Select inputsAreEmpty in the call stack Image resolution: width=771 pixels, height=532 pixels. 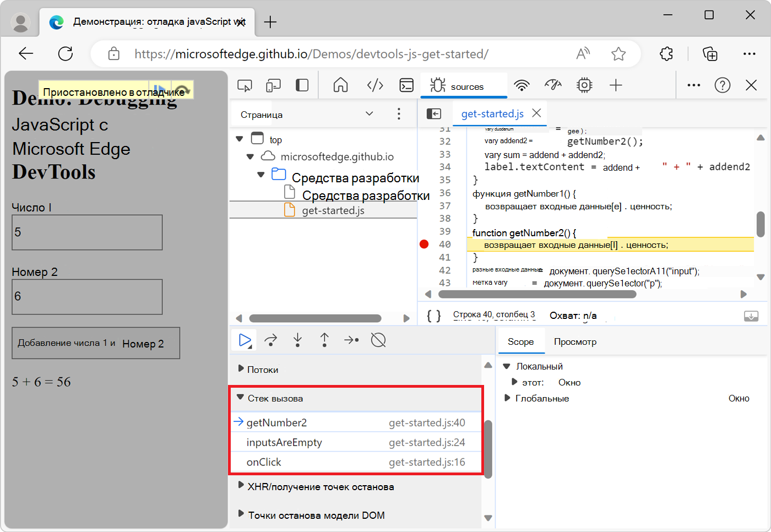[284, 442]
